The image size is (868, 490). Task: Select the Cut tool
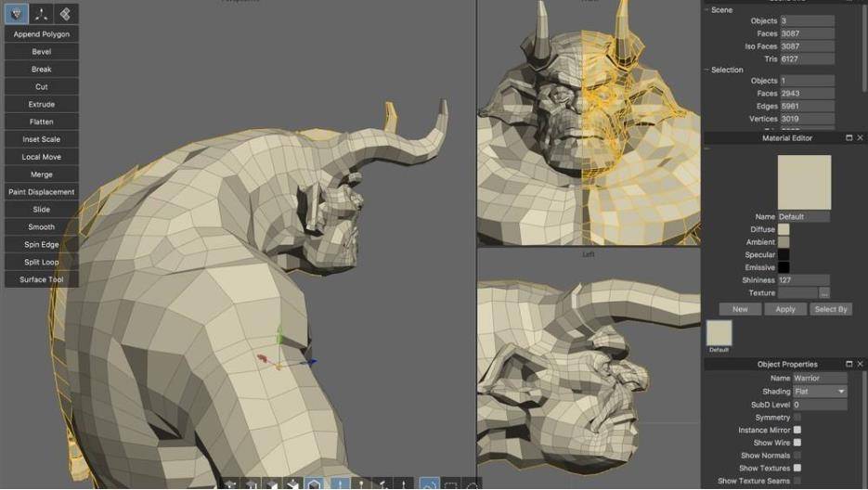[42, 86]
